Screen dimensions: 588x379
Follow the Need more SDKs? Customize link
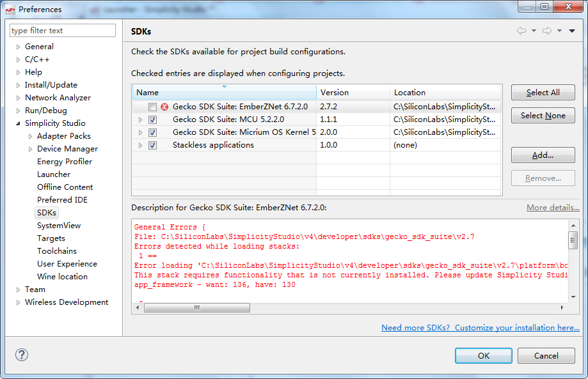(x=481, y=328)
